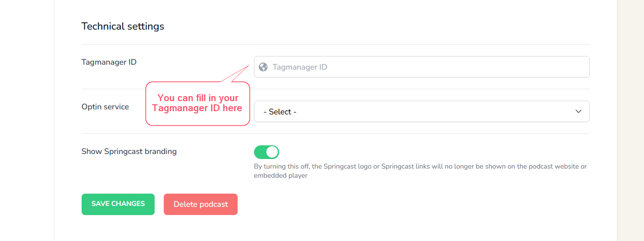Disable the Show Springcast branding switch

(266, 152)
